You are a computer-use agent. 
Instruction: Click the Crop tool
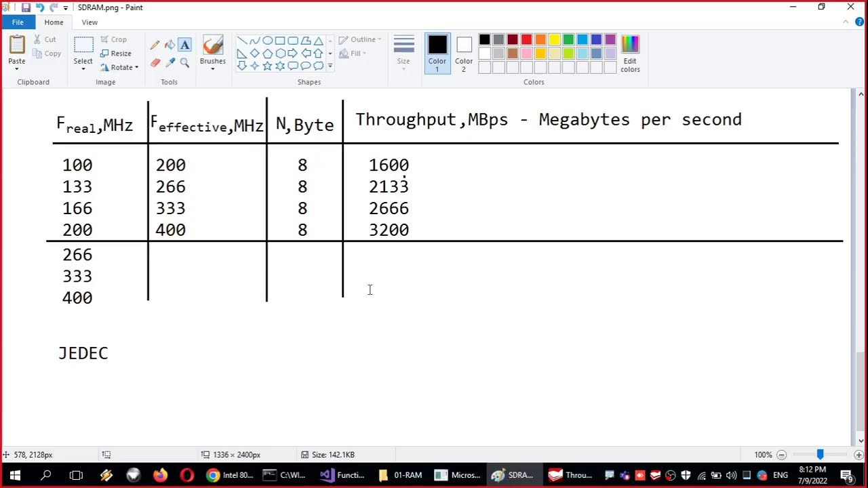click(113, 39)
